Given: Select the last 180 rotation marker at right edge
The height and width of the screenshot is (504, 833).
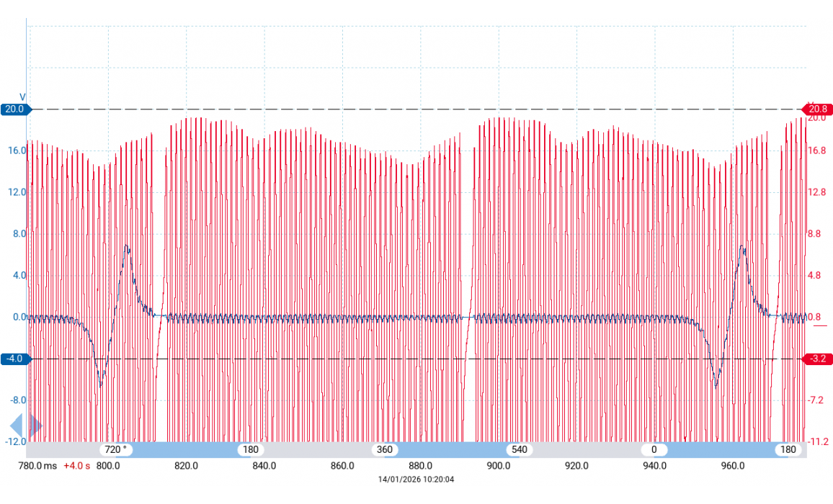Looking at the screenshot, I should click(788, 450).
